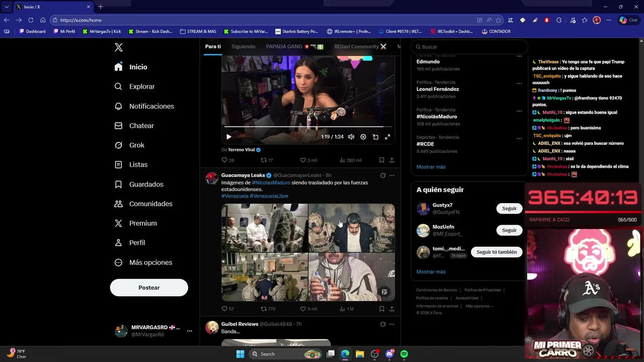Toggle video picture-in-picture mode
This screenshot has height=362, width=644.
click(x=375, y=137)
